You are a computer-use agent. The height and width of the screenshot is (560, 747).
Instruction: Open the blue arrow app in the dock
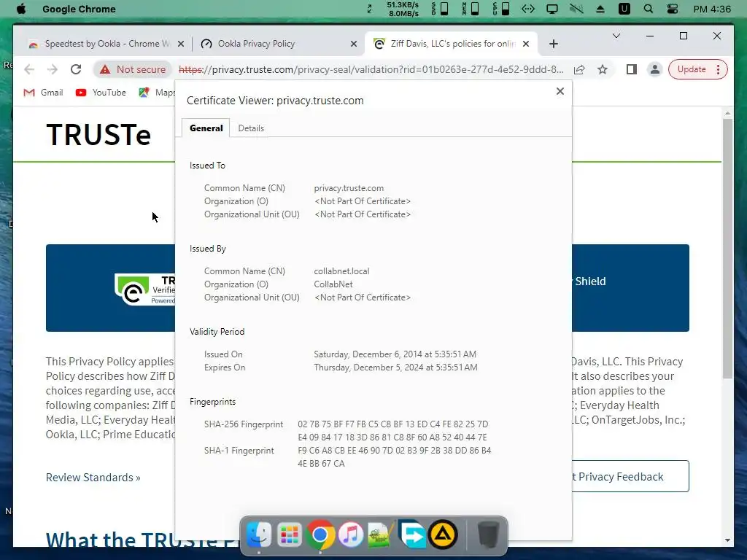[x=412, y=534]
